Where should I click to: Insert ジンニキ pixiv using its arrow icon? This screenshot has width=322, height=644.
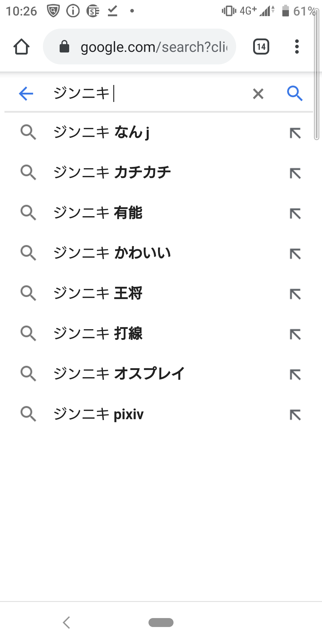[x=295, y=415]
